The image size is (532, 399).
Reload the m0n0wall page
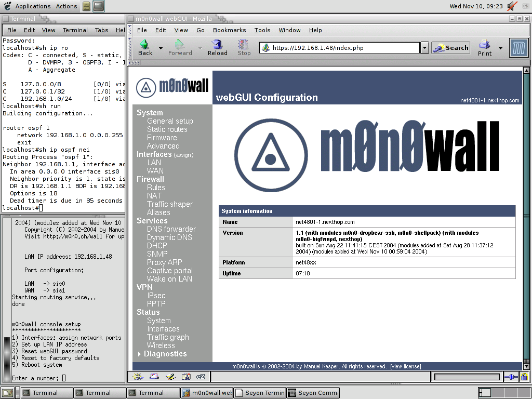[217, 45]
